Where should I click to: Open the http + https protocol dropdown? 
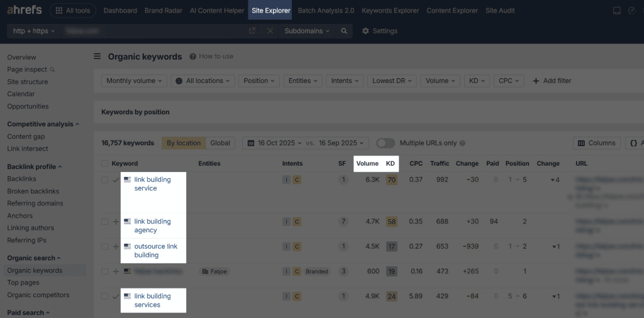coord(34,31)
